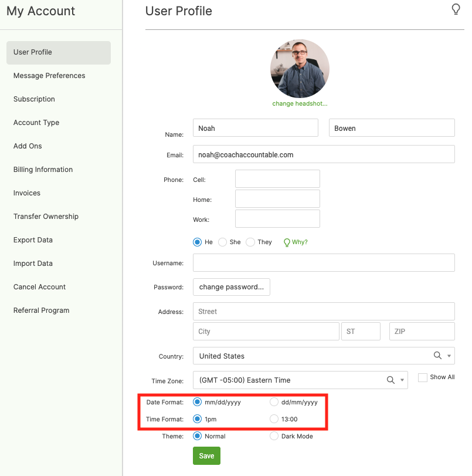Expand the Time Zone dropdown arrow
Screen dimensions: 472x476
coord(402,380)
